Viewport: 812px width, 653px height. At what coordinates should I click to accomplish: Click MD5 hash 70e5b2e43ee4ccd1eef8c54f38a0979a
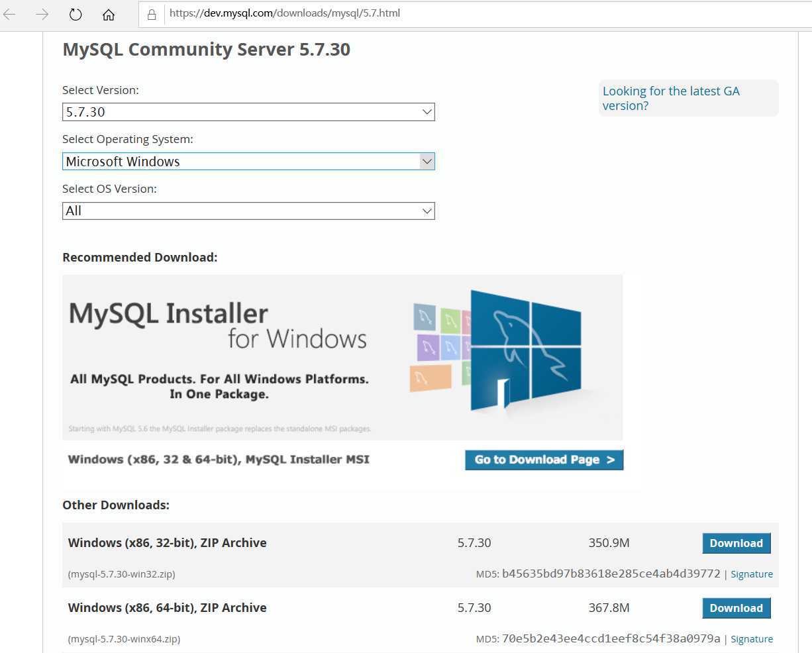pos(611,638)
